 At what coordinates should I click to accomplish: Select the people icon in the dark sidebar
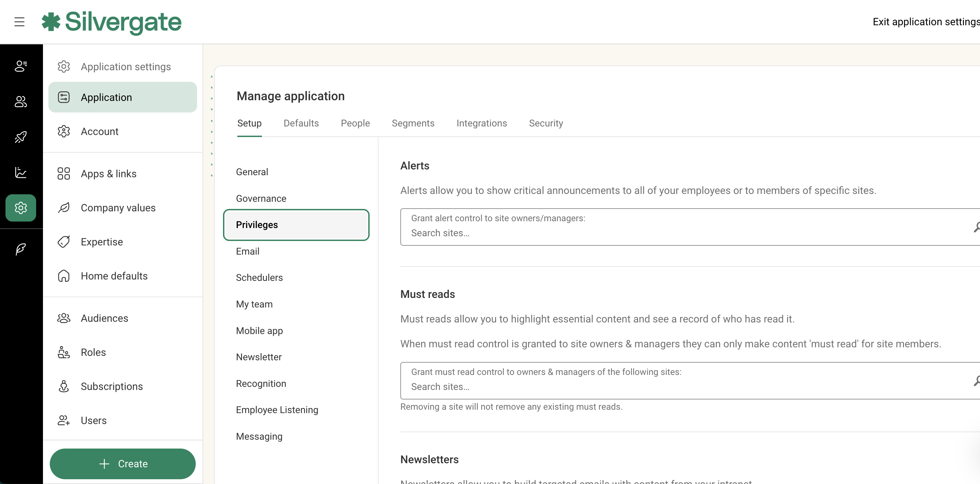[20, 102]
